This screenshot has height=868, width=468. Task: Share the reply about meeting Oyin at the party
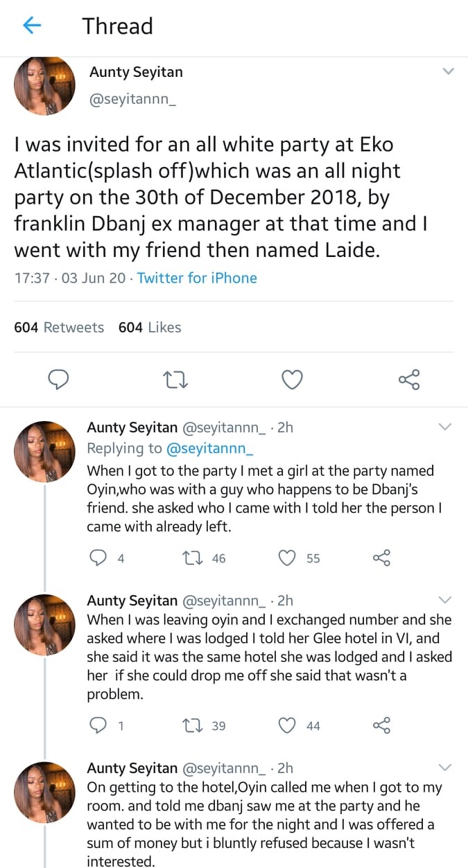click(382, 558)
